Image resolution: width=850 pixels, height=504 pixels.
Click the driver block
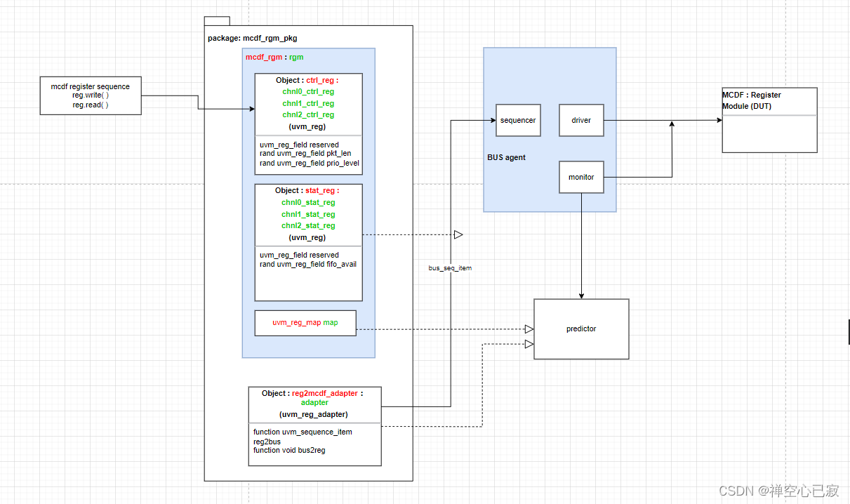[x=581, y=120]
